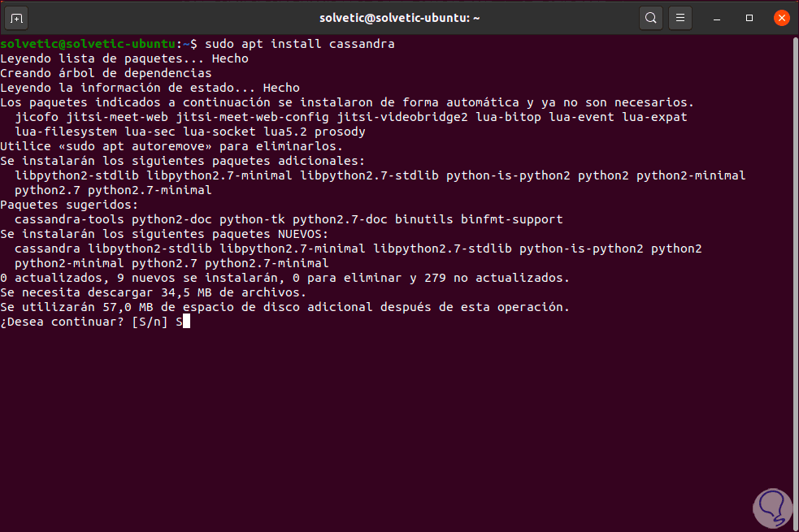This screenshot has width=799, height=532.
Task: Click the 'sudo apt install cassandra' command text
Action: 300,44
